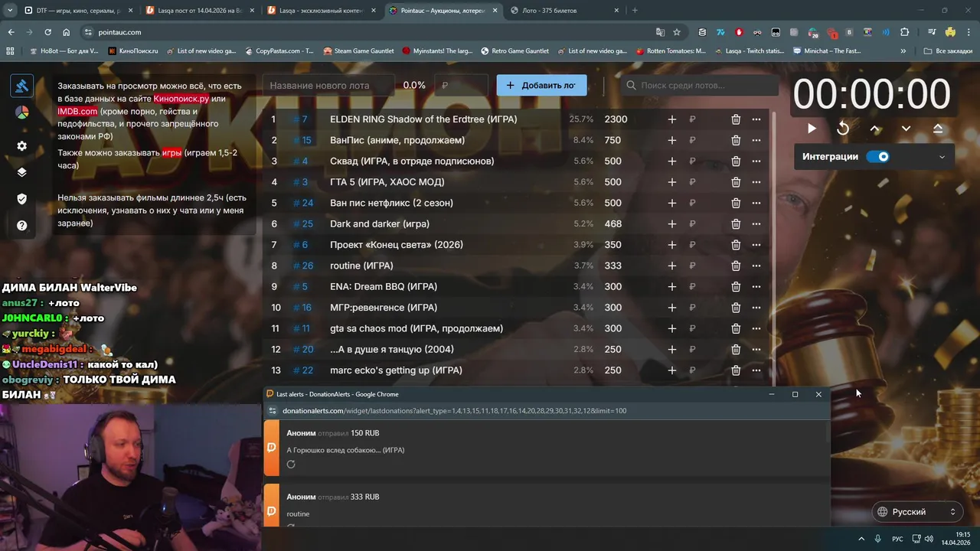Screen dimensions: 980x551
Task: Add amount to ГТА 5 lot with plus
Action: [671, 182]
